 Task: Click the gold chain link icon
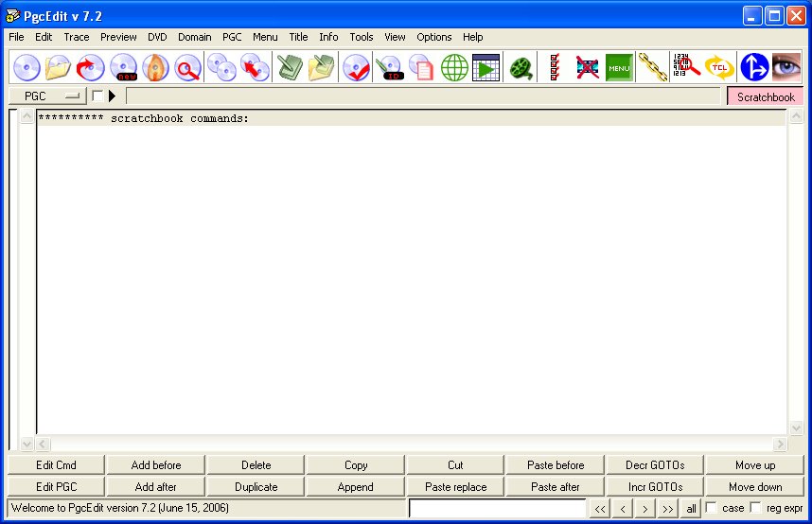[652, 67]
